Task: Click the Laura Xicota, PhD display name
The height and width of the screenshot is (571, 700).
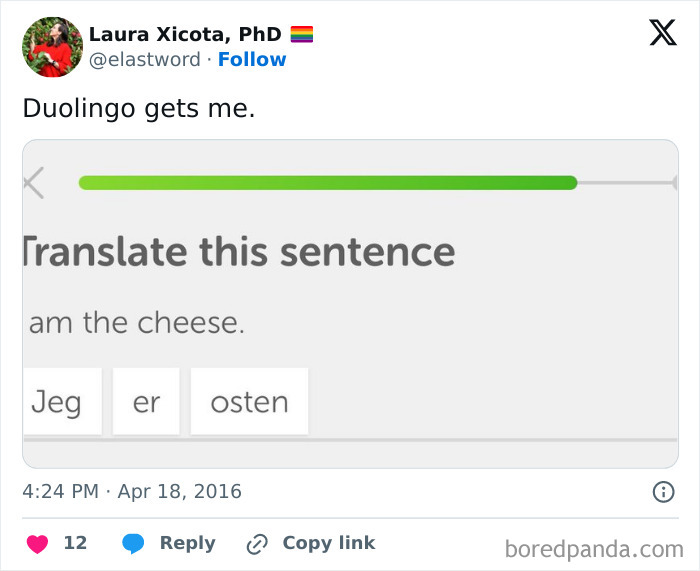Action: point(185,34)
